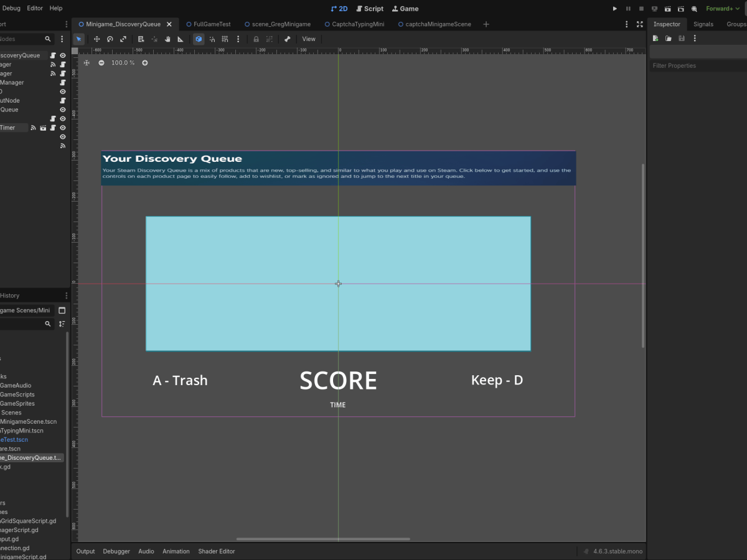Open the Shader Editor bottom panel
This screenshot has width=747, height=560.
click(x=217, y=551)
